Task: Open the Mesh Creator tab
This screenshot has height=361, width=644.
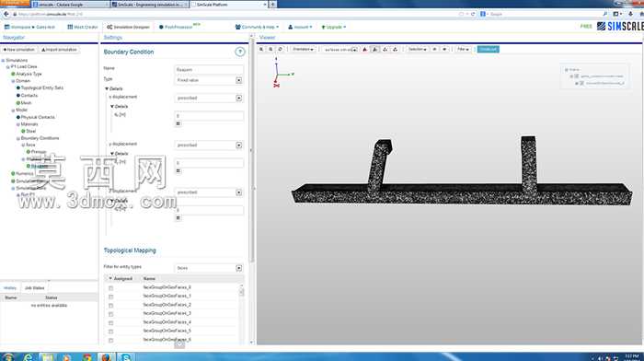Action: click(x=83, y=27)
